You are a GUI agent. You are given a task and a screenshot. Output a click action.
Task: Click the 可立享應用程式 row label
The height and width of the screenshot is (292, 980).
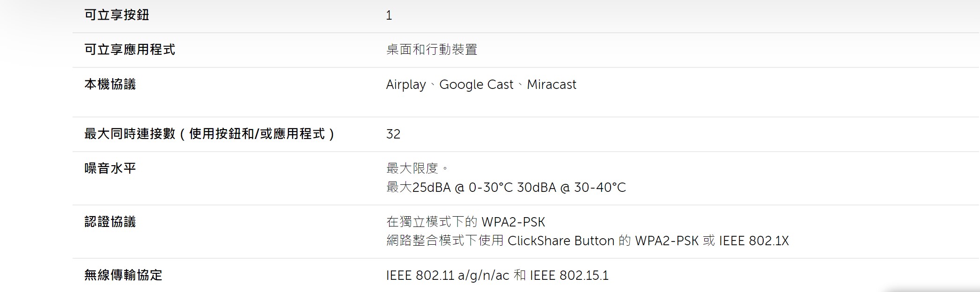coord(130,50)
